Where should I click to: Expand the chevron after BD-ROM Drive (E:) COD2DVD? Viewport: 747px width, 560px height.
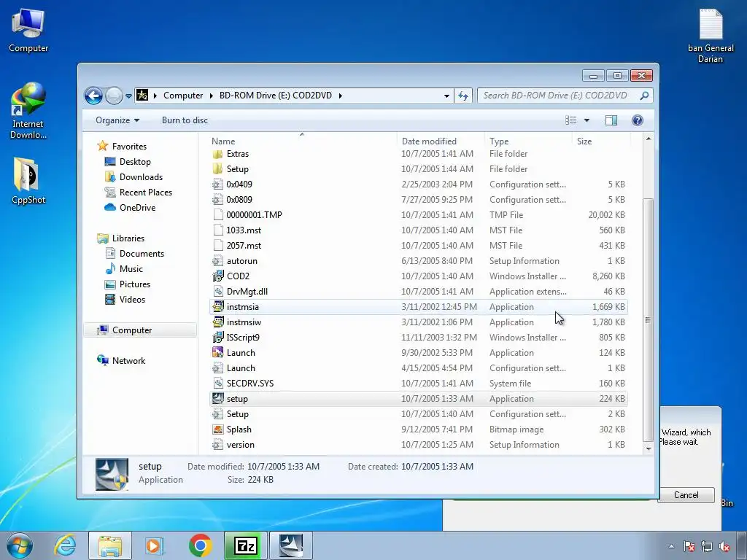tap(341, 96)
